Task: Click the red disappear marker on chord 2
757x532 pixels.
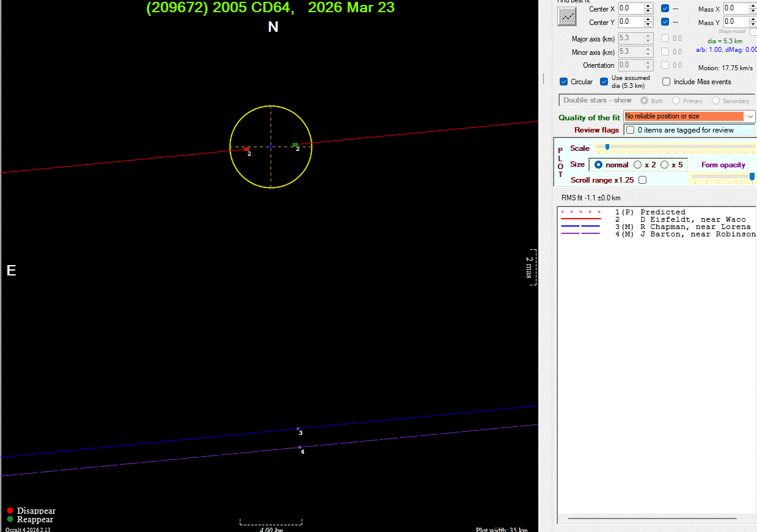Action: coord(246,149)
